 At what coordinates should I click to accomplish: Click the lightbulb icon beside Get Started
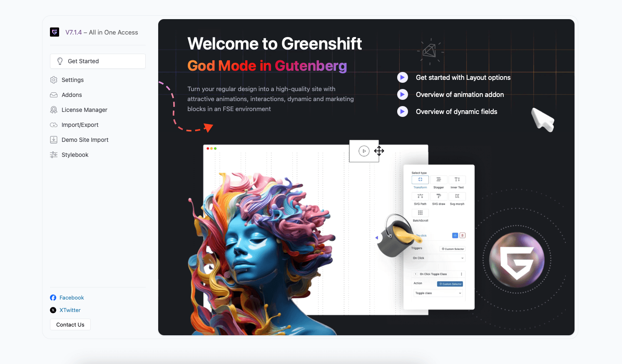click(60, 61)
